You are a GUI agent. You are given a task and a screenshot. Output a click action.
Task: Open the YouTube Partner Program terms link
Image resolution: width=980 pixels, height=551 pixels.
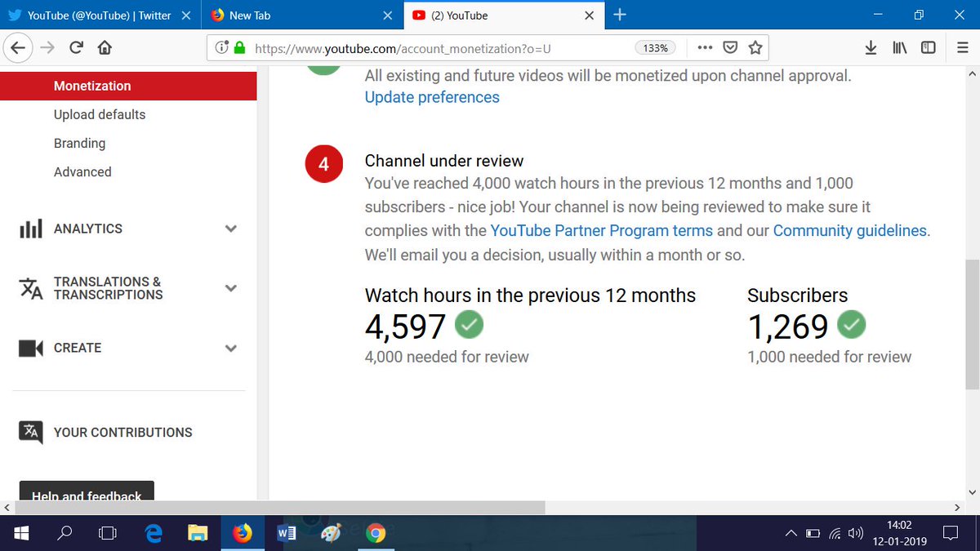click(602, 231)
